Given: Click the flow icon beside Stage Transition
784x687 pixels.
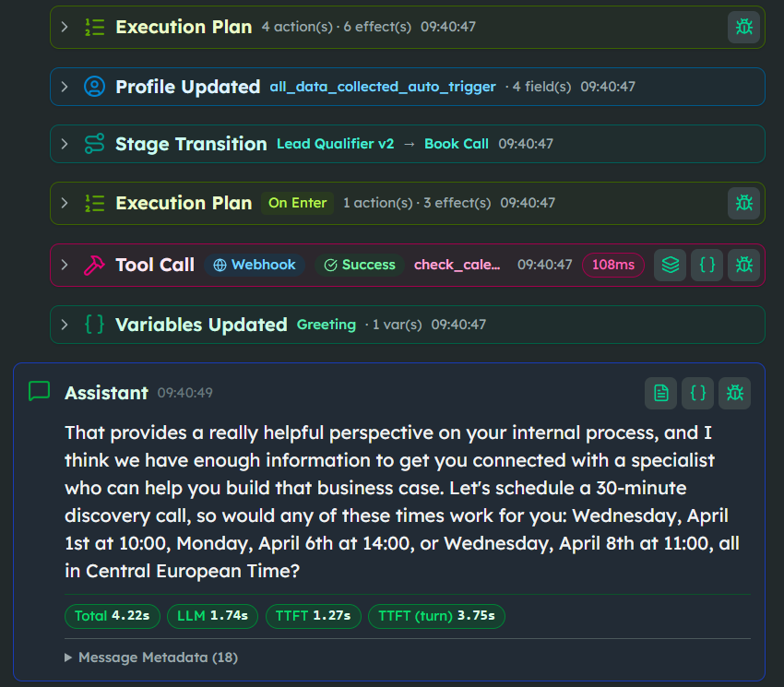Looking at the screenshot, I should coord(95,144).
